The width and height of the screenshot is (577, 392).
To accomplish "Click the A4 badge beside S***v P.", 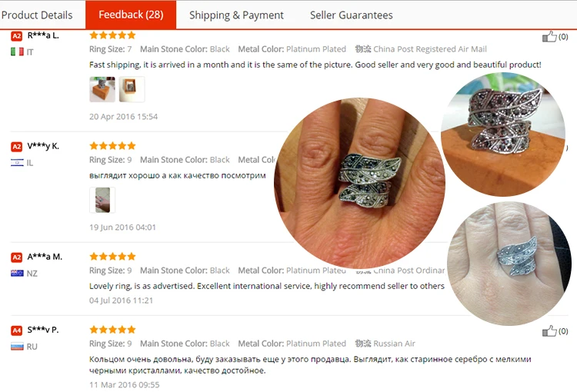I will click(17, 331).
